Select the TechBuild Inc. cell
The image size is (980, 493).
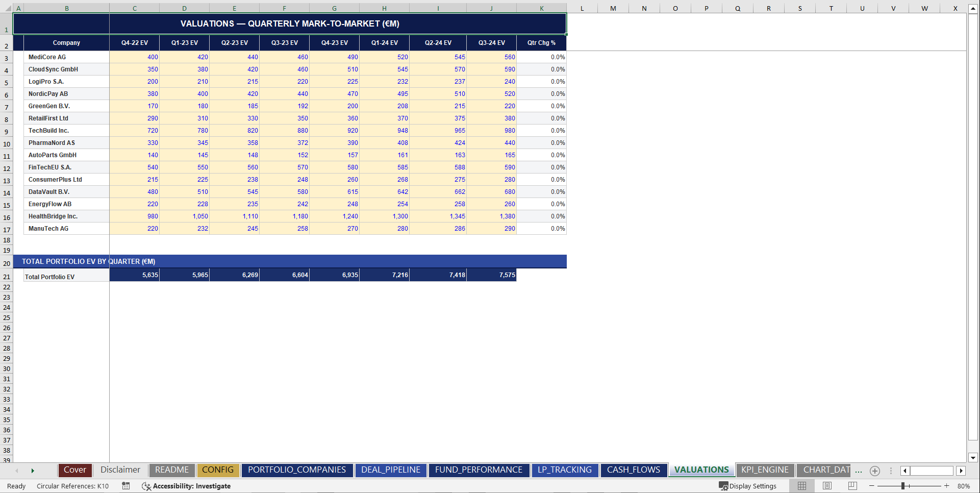pos(66,131)
